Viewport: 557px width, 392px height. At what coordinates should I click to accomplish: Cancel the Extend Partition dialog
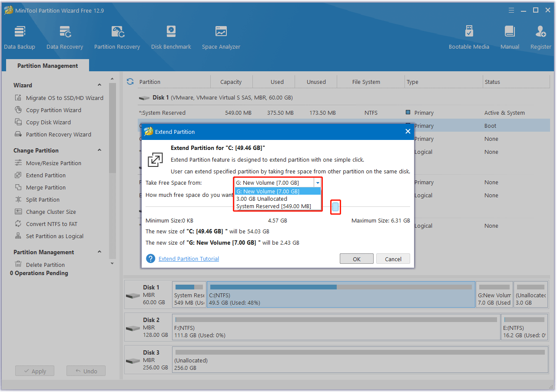click(x=393, y=259)
